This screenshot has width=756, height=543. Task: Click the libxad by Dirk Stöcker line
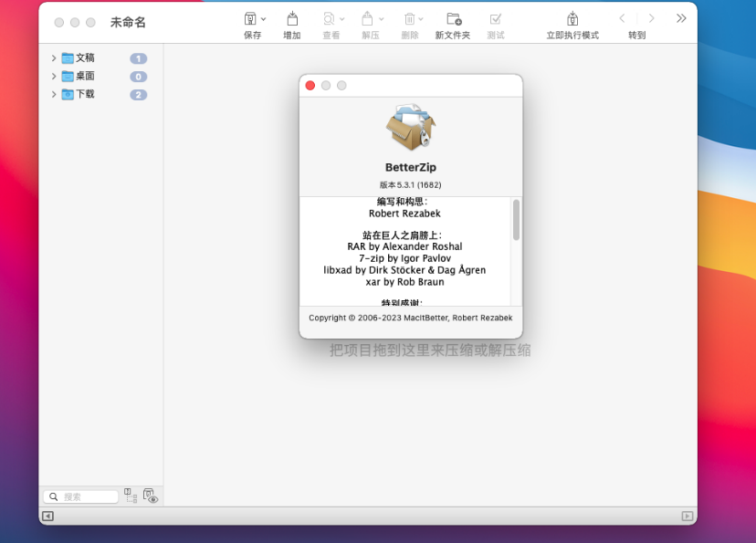tap(404, 270)
